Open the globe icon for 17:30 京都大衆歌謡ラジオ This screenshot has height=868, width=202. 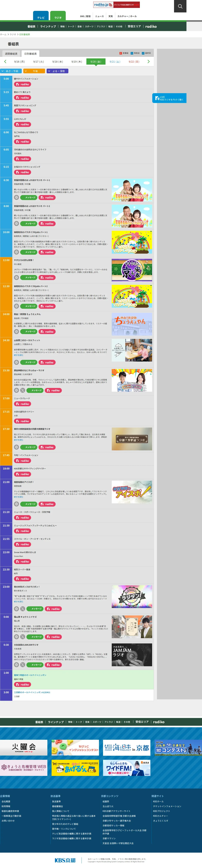[x=16, y=447]
